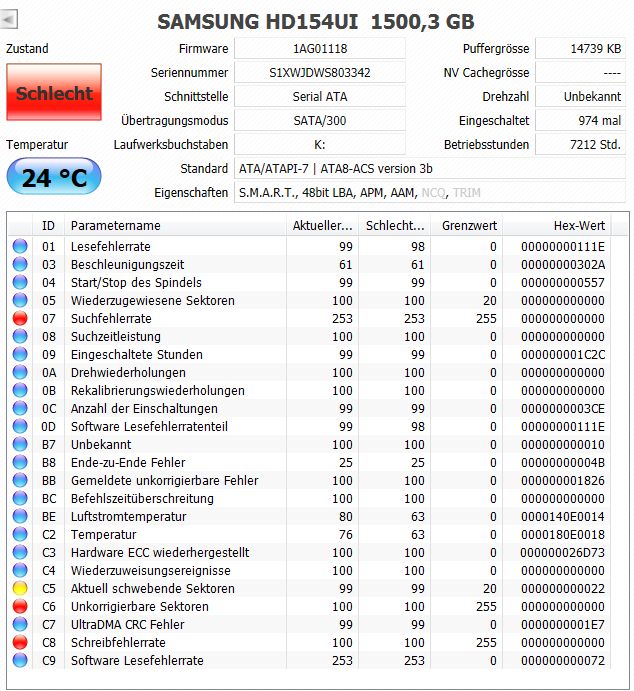Click the Hex-Wert column header

click(557, 226)
